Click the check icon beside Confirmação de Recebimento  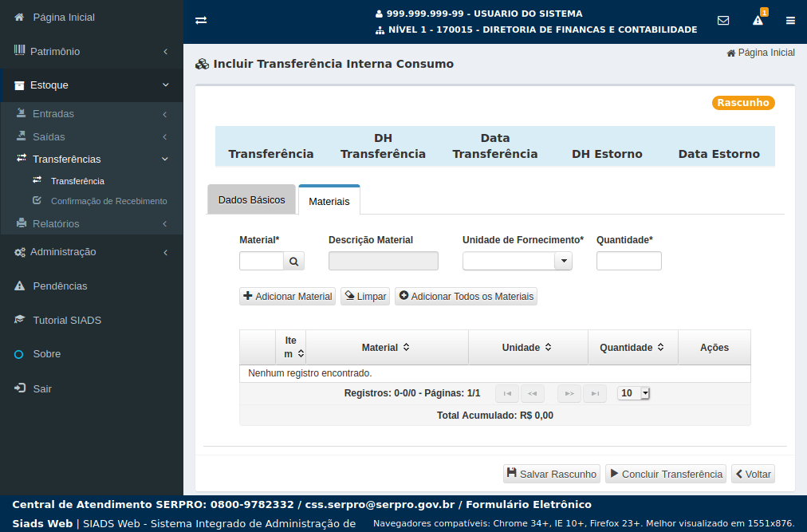click(37, 200)
